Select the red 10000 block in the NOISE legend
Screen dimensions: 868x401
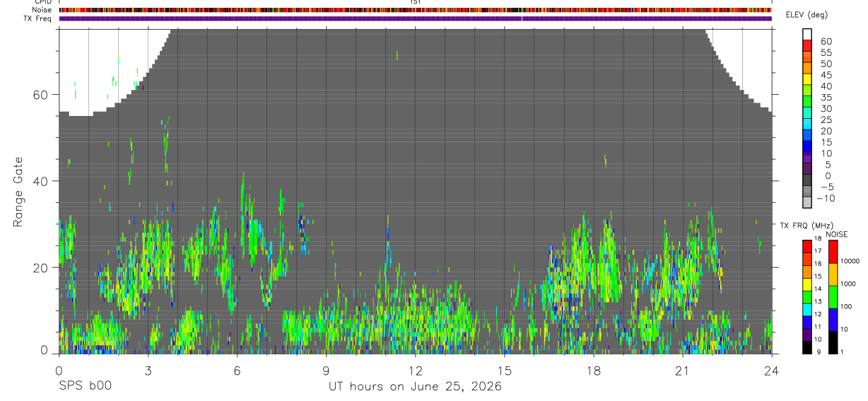[x=833, y=252]
